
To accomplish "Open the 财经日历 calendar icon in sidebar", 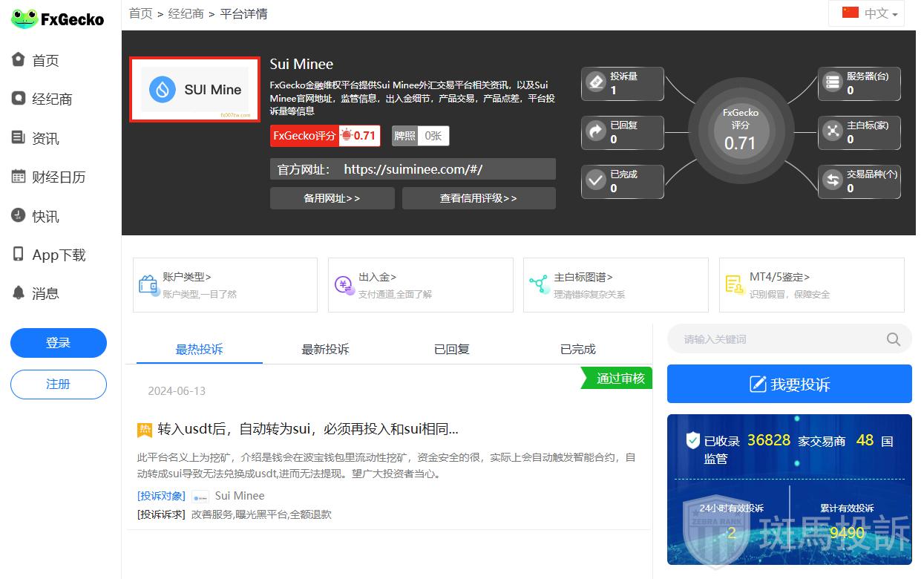I will coord(19,177).
